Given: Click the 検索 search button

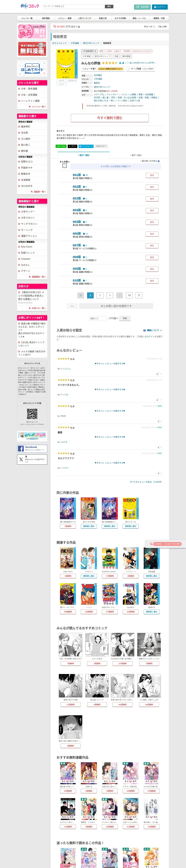Looking at the screenshot, I should 109,6.
